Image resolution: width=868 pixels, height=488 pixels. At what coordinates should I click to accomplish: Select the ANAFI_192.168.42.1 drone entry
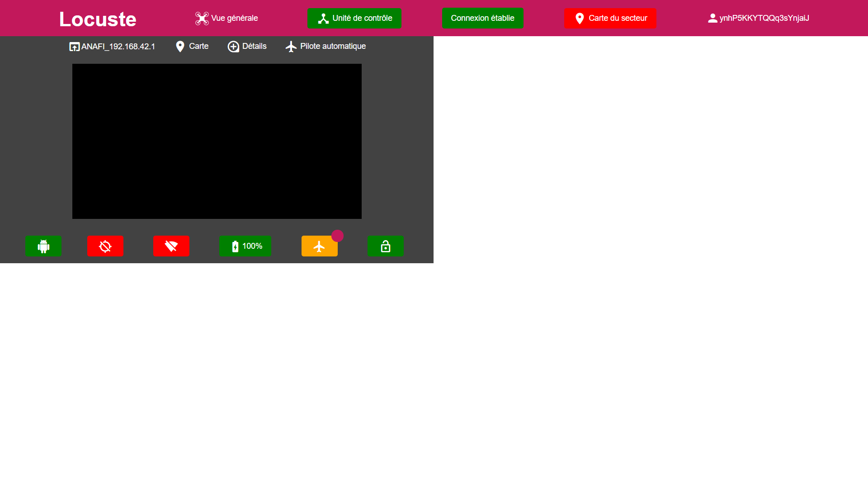[x=112, y=47]
